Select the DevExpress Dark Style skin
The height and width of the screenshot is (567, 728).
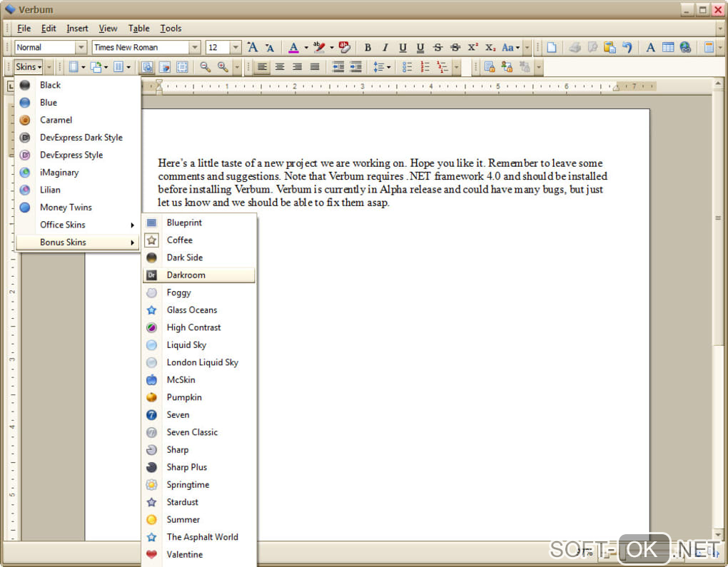(x=78, y=138)
